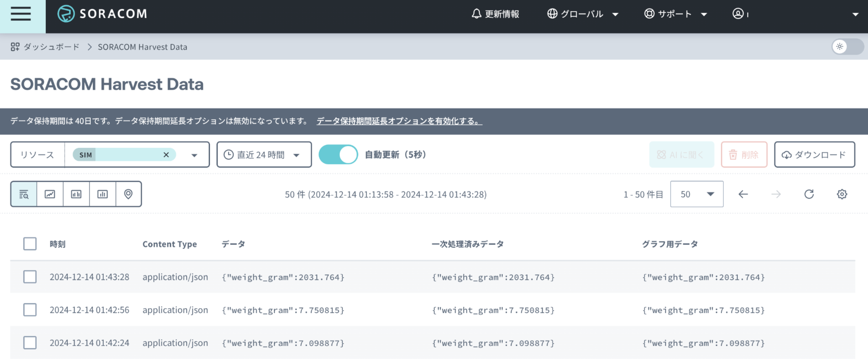This screenshot has width=868, height=359.
Task: Expand the account dropdown arrow
Action: pyautogui.click(x=855, y=14)
